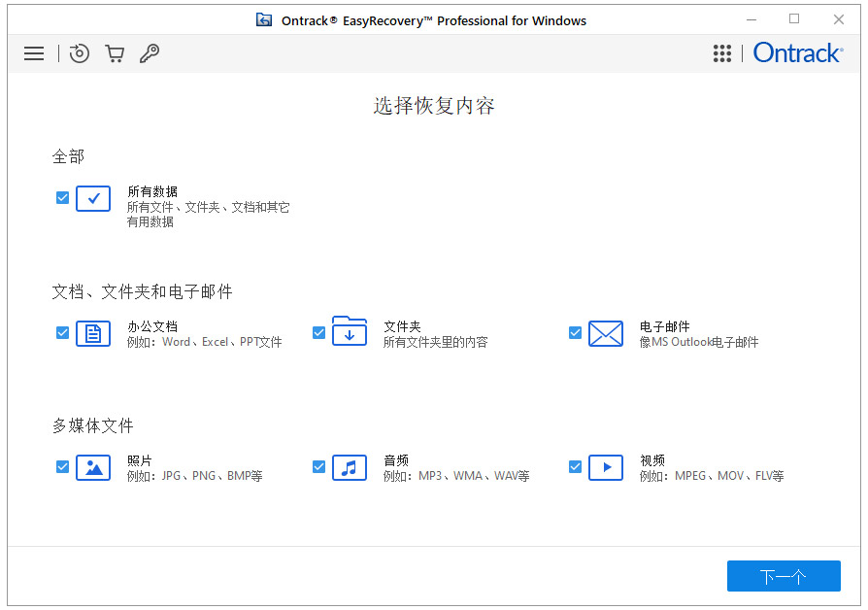This screenshot has width=868, height=610.
Task: Uncheck the 视频 checkbox
Action: tap(575, 467)
